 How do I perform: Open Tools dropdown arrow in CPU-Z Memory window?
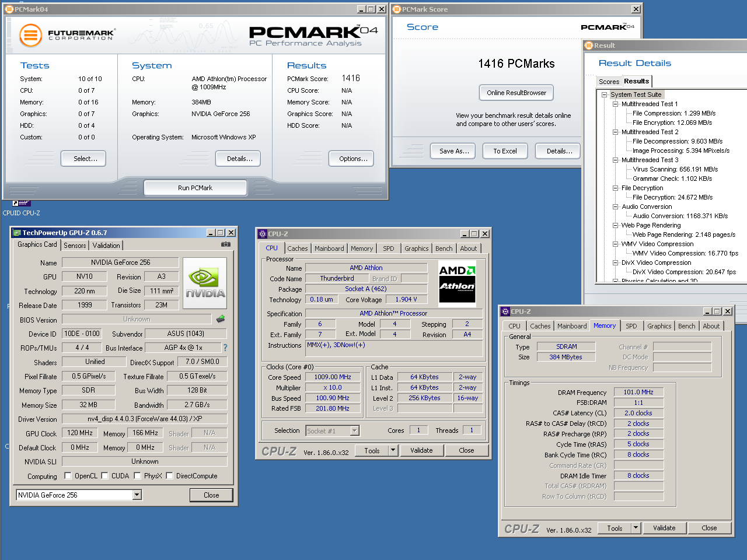636,528
